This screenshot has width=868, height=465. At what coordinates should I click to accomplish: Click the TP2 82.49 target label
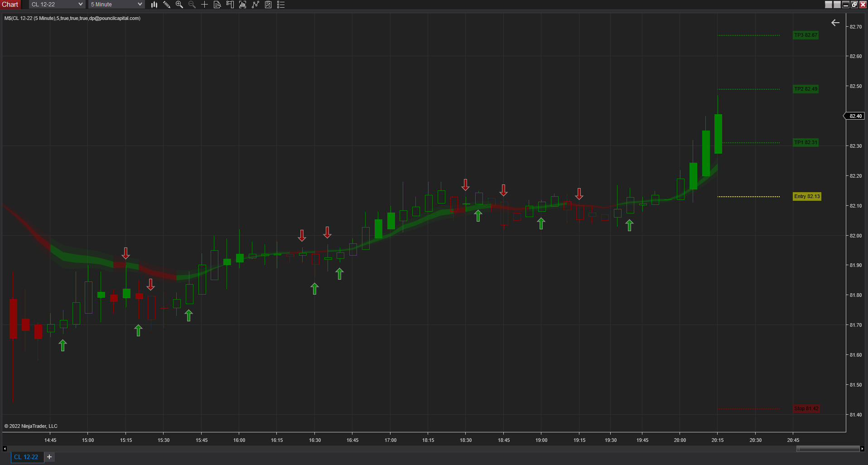pyautogui.click(x=806, y=89)
